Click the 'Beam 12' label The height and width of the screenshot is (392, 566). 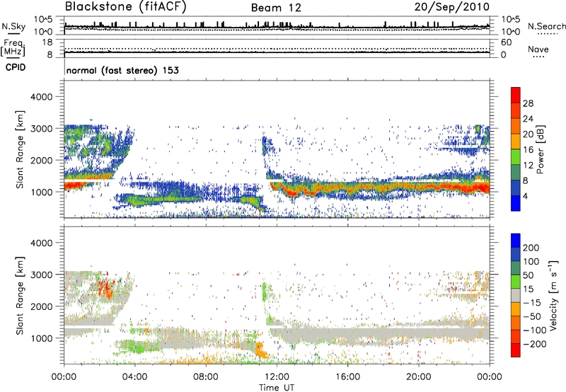pyautogui.click(x=276, y=8)
